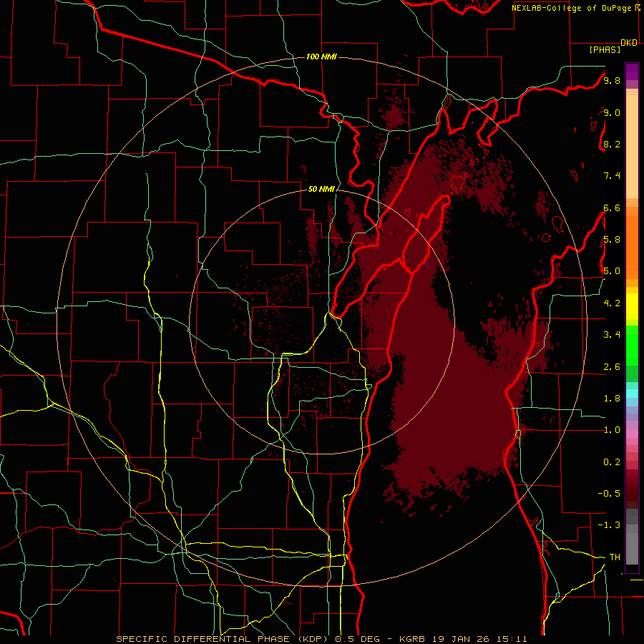Pick the bright green band of the color scale
Screen dimensions: 644x644
point(632,346)
